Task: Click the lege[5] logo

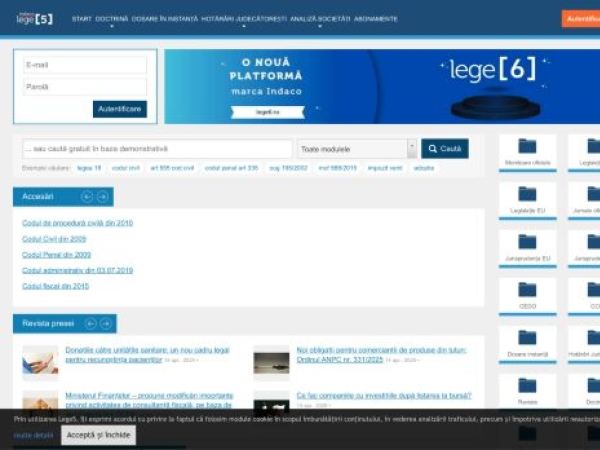Action: (x=34, y=18)
